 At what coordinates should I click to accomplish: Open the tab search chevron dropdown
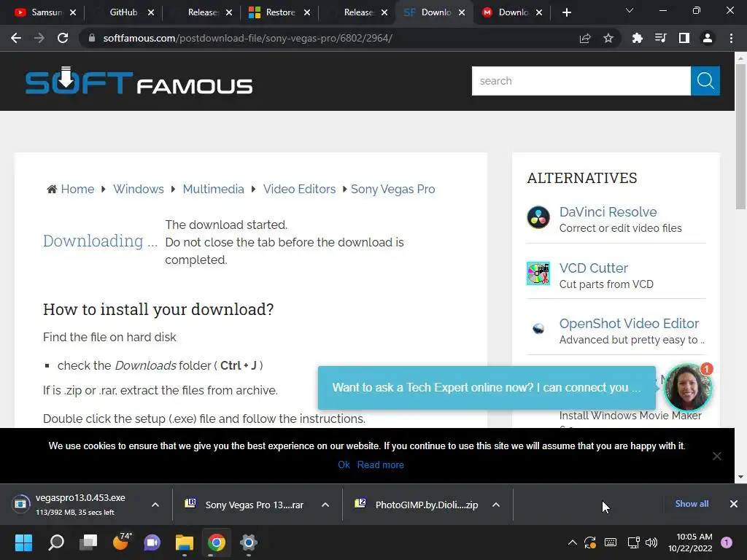coord(630,10)
